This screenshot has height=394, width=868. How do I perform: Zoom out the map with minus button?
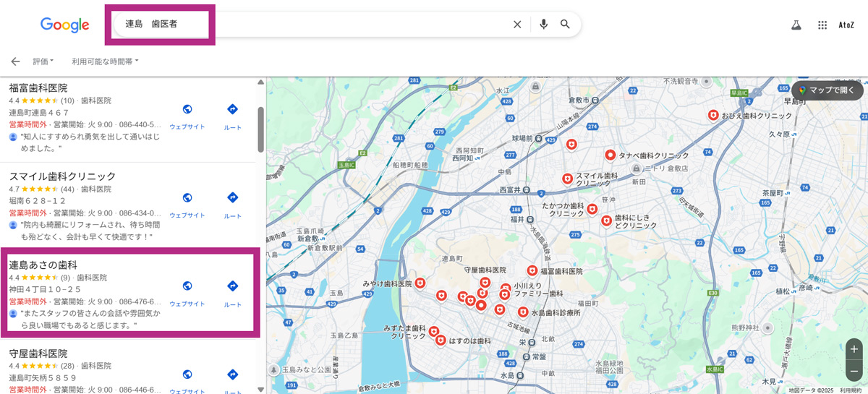tap(854, 369)
